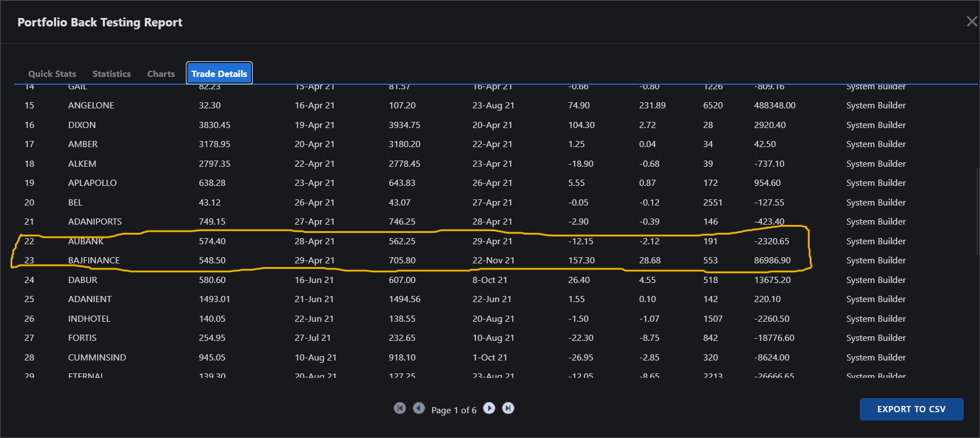Click the DABUR symbol in row 24

tap(83, 280)
